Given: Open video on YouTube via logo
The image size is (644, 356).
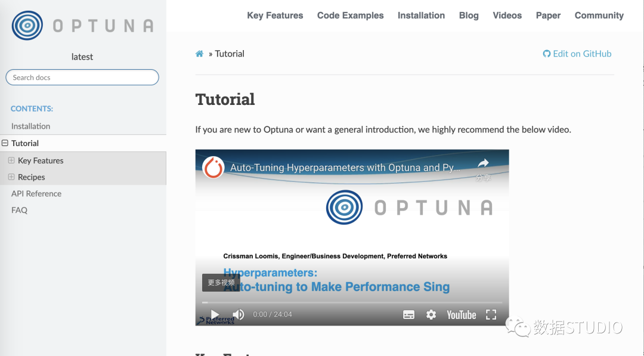Looking at the screenshot, I should (461, 315).
